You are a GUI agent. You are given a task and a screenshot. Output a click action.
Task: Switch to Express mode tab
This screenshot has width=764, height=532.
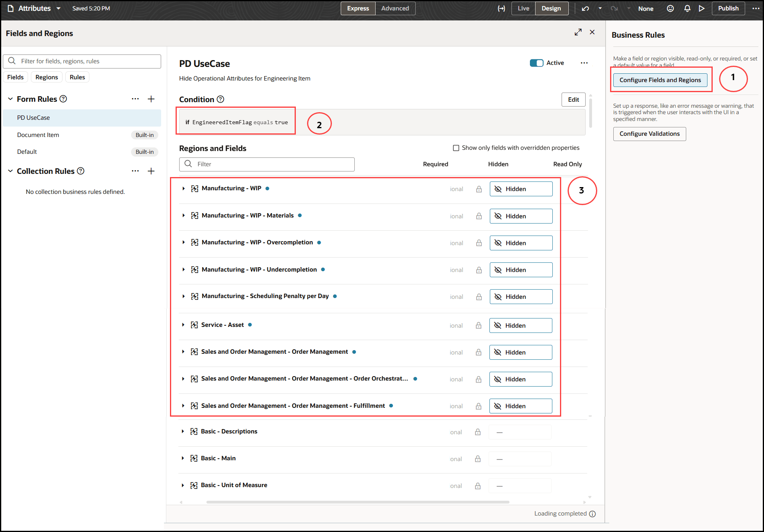point(358,8)
